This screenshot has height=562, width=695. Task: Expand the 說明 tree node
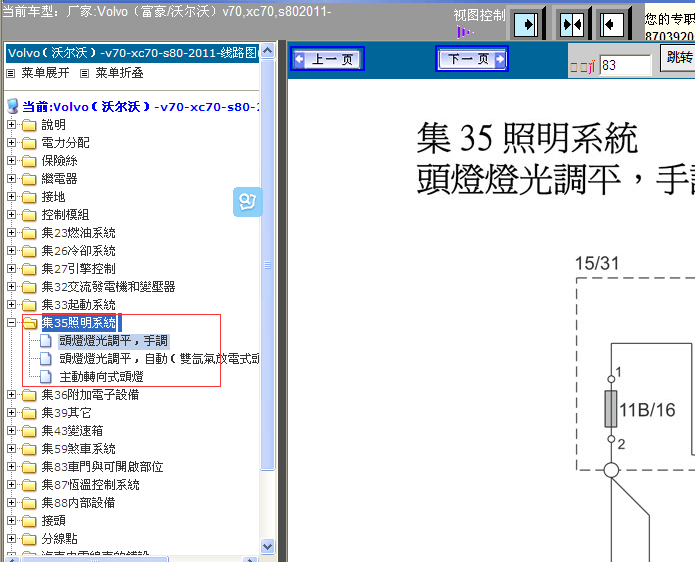point(12,125)
